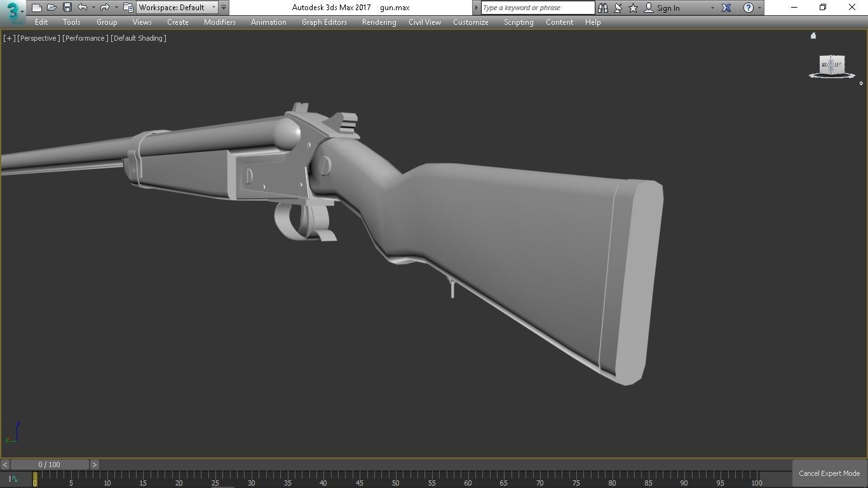868x488 pixels.
Task: Open the Group menu
Action: pyautogui.click(x=107, y=22)
